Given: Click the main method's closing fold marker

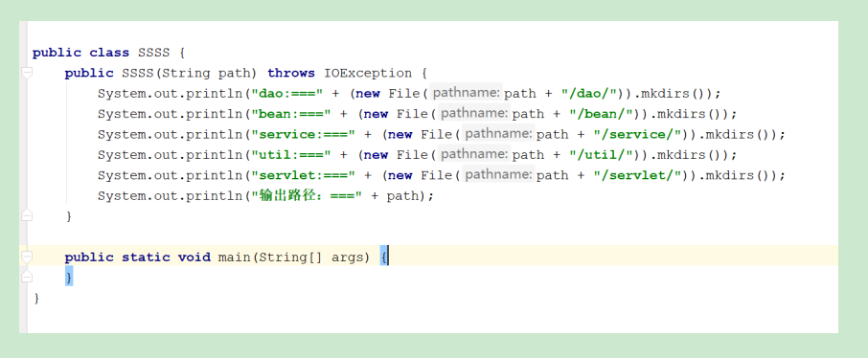Looking at the screenshot, I should [26, 276].
